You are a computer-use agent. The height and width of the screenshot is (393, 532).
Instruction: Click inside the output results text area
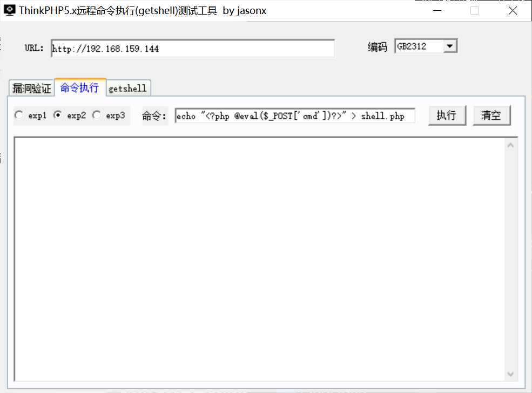pos(260,259)
